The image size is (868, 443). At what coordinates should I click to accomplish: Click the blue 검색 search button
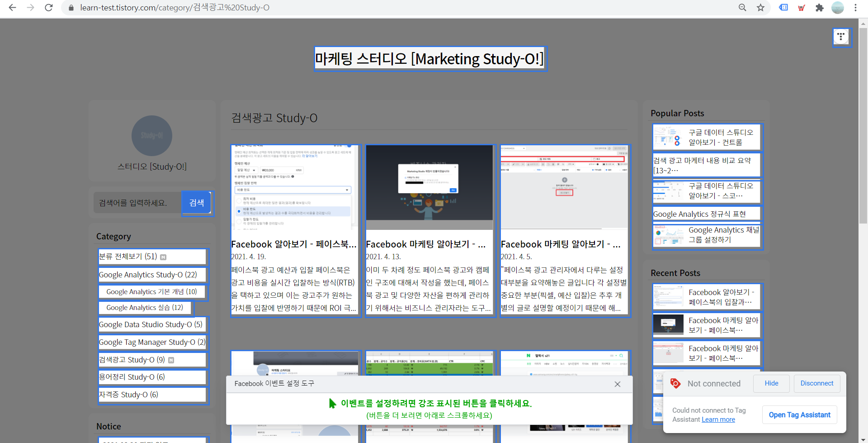[197, 203]
